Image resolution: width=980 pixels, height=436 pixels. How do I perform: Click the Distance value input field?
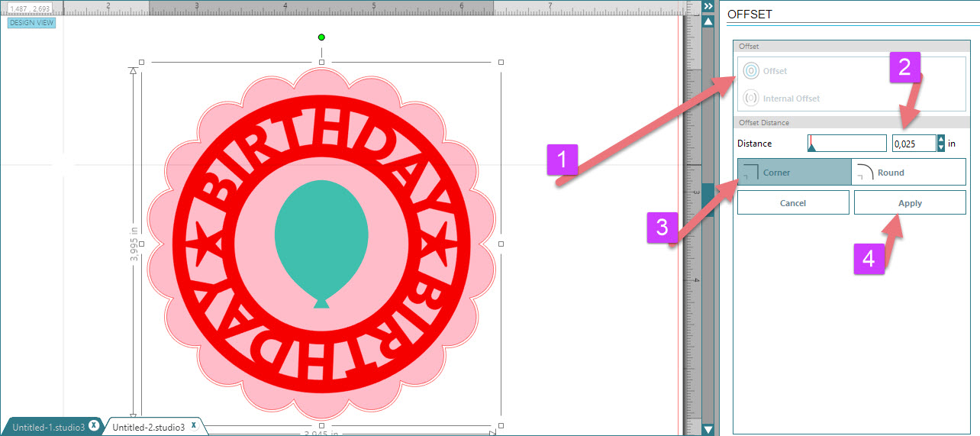914,143
